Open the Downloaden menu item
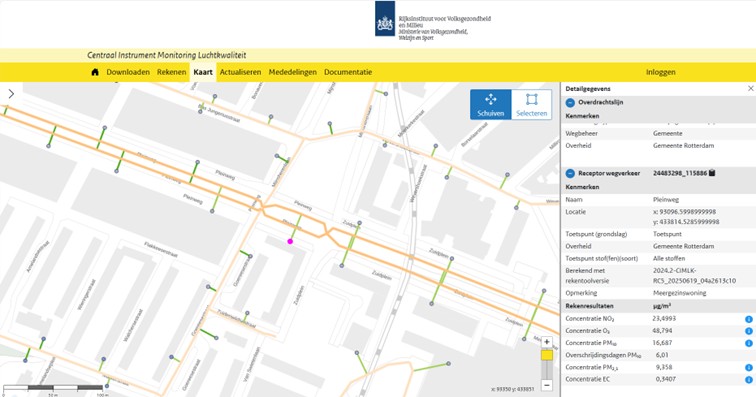Screen dimensions: 756x397 pos(128,72)
